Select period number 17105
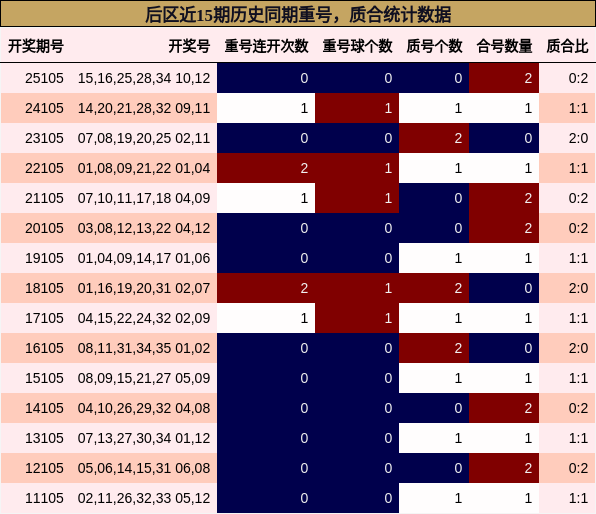This screenshot has height=514, width=596. pyautogui.click(x=44, y=318)
